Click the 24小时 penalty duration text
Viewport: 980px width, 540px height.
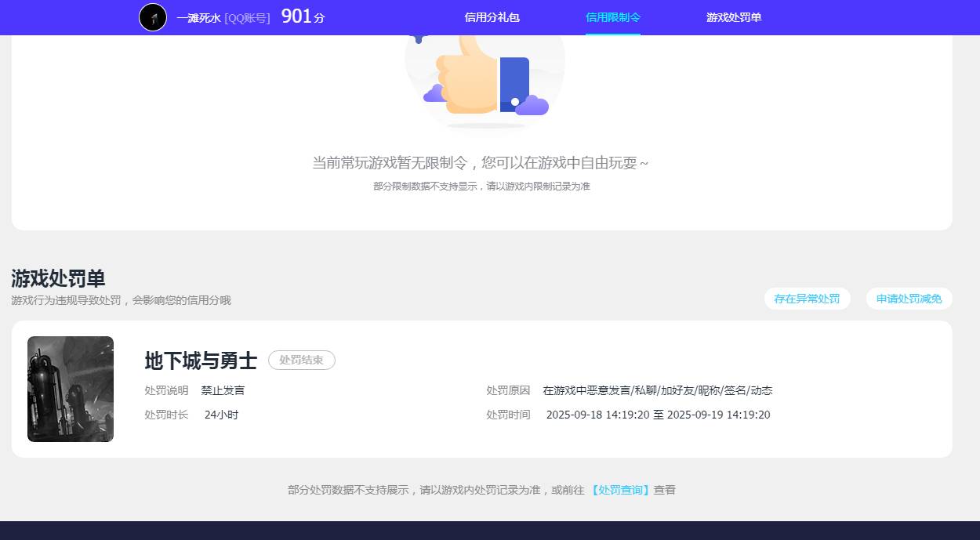221,415
